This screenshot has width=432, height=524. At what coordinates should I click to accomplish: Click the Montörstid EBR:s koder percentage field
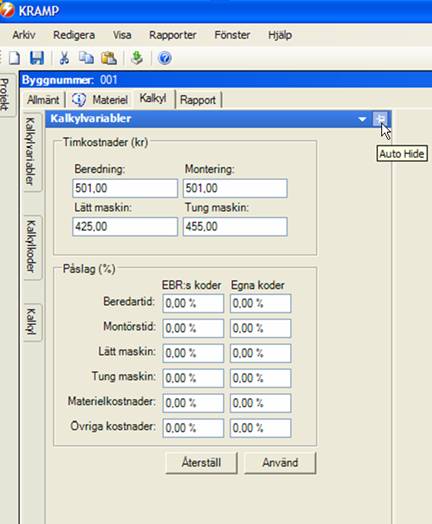(x=193, y=328)
